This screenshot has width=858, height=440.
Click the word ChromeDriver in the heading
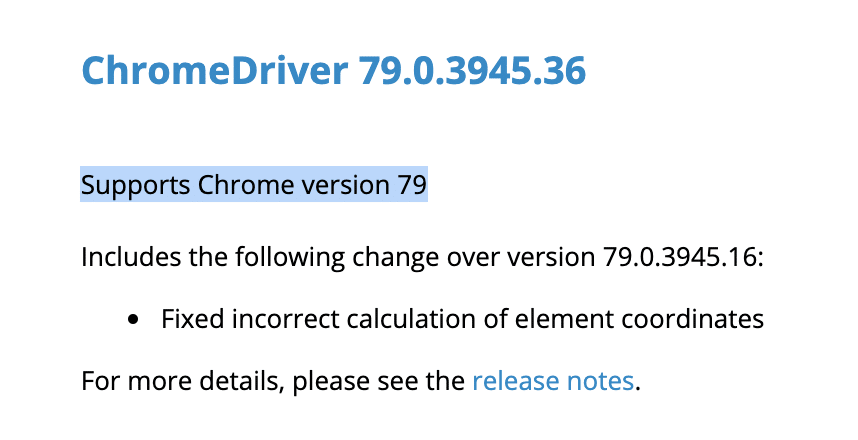(214, 70)
